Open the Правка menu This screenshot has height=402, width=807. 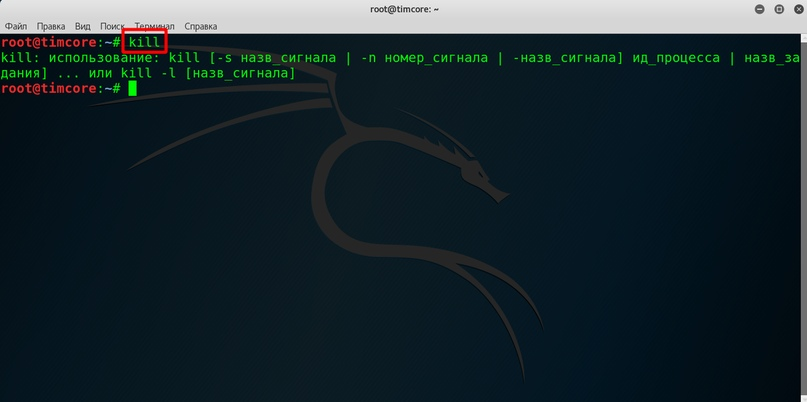click(x=51, y=26)
